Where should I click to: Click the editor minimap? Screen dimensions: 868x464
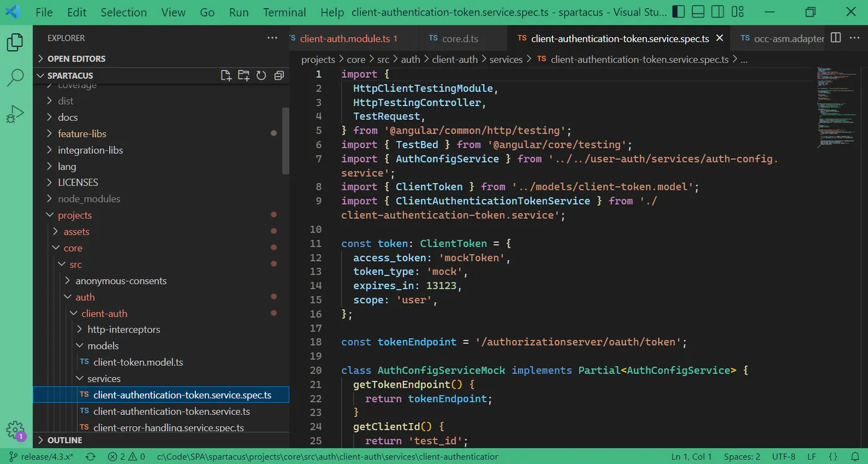837,107
